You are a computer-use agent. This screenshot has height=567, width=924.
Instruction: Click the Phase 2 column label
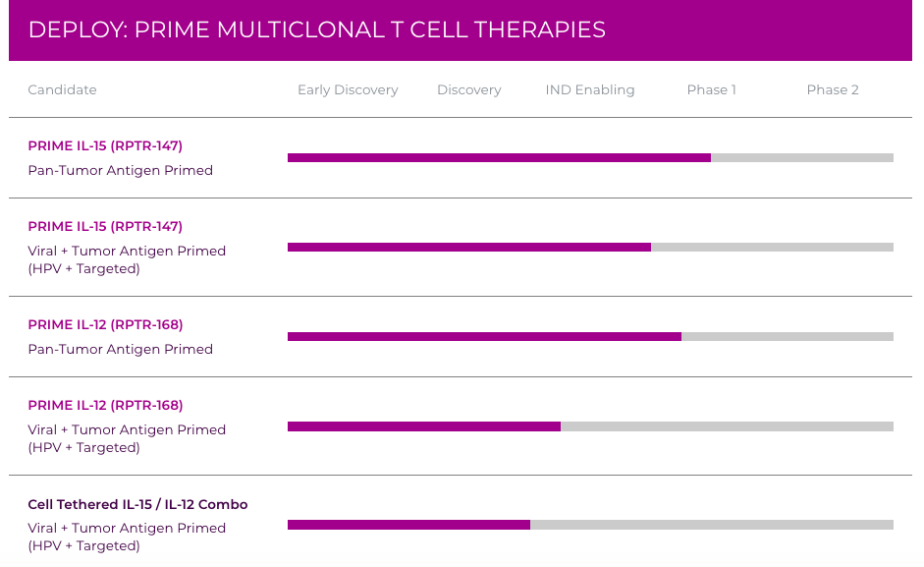pyautogui.click(x=832, y=89)
